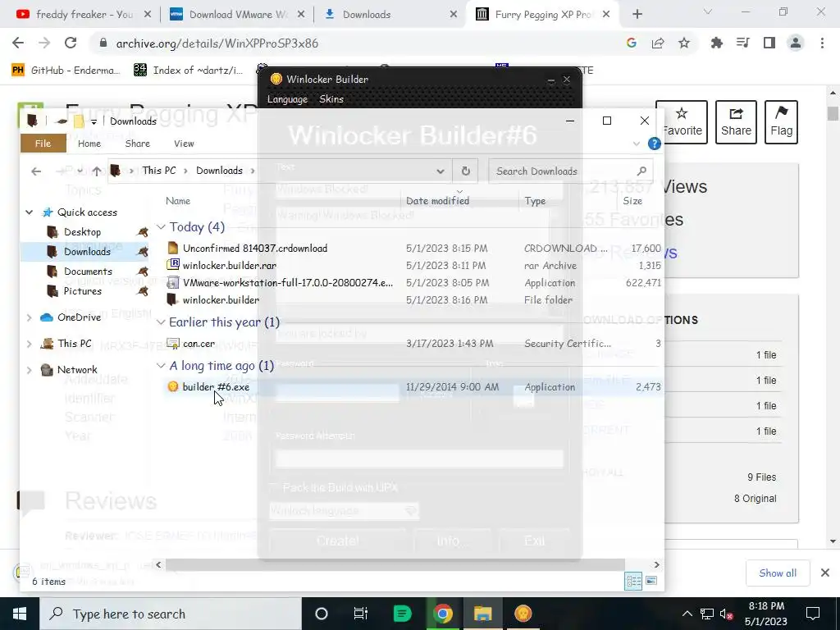Open the View ribbon tab
840x630 pixels.
(184, 144)
